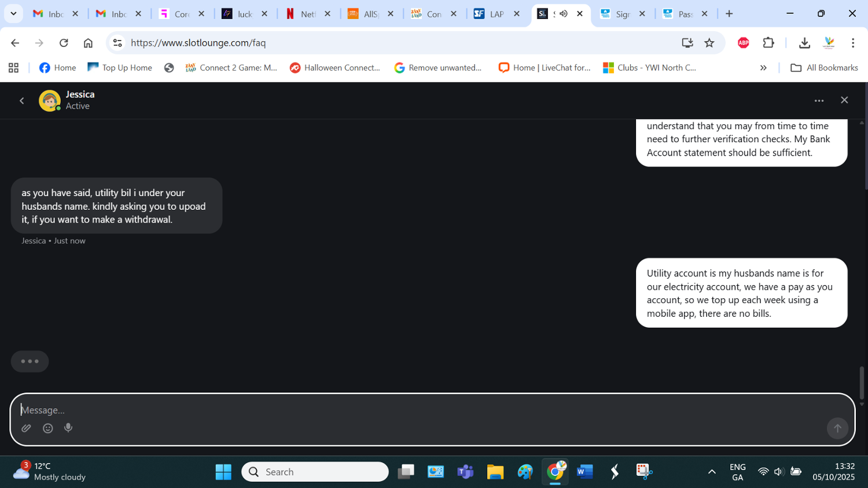Click the chat scrollbar thumb
Image resolution: width=868 pixels, height=488 pixels.
click(862, 382)
